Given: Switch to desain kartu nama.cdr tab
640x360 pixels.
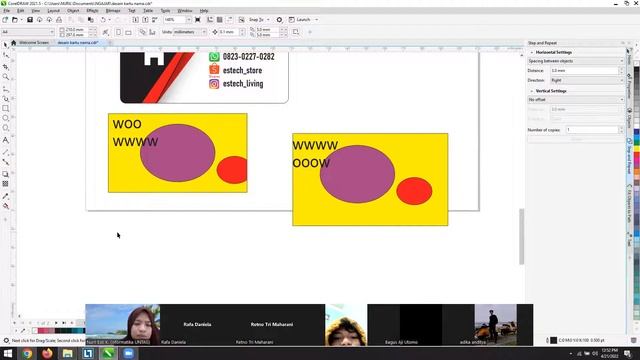Looking at the screenshot, I should tap(78, 42).
